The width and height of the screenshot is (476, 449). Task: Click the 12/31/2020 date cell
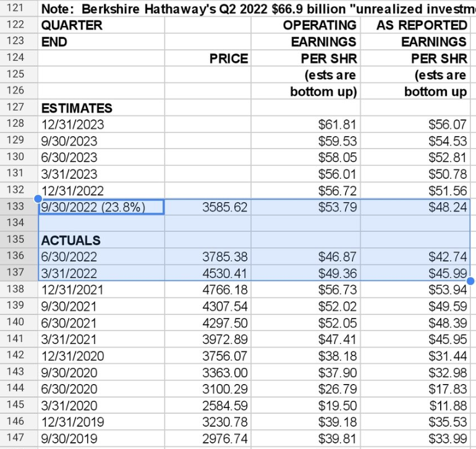101,356
